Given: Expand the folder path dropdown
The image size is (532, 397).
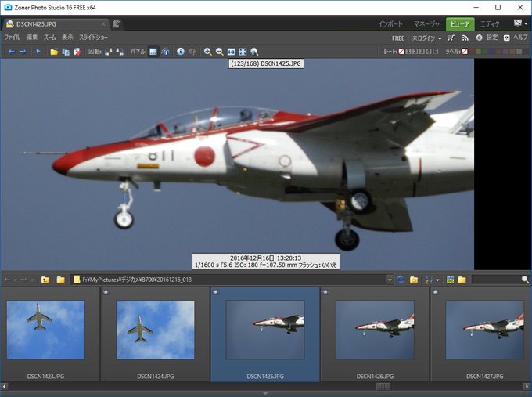Looking at the screenshot, I should point(390,280).
